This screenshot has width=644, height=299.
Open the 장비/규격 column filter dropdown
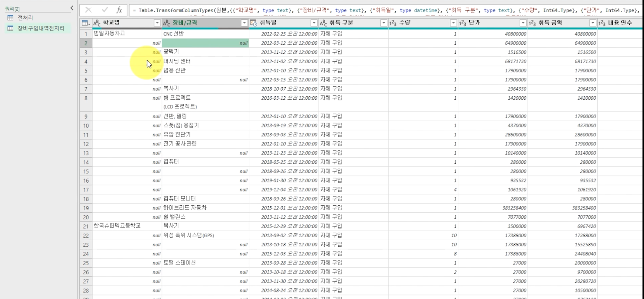coord(244,23)
